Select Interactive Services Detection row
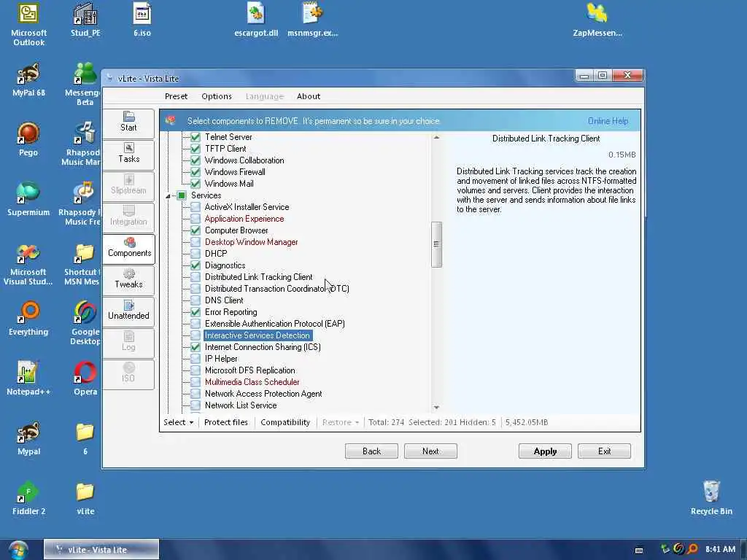Image resolution: width=747 pixels, height=560 pixels. click(x=258, y=335)
